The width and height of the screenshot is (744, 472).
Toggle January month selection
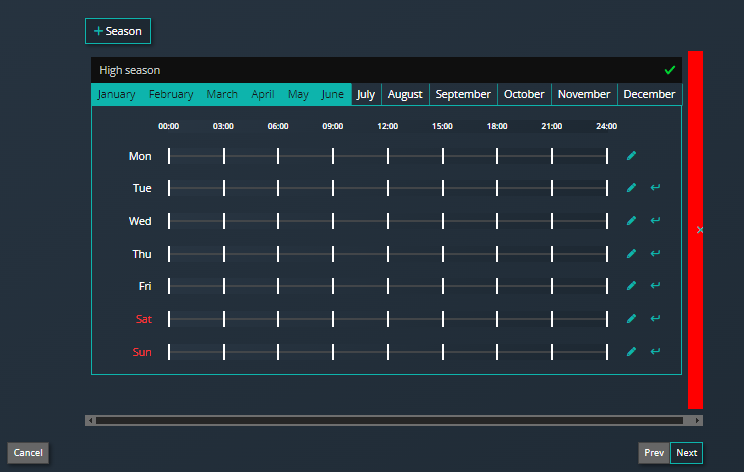point(116,94)
